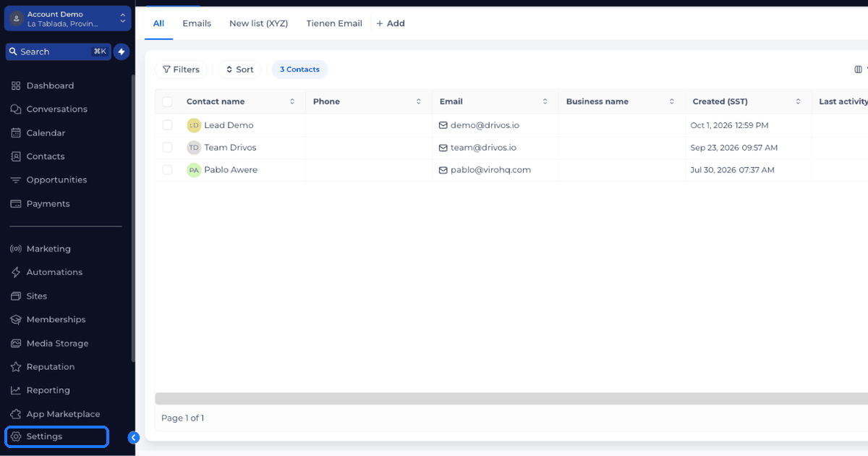
Task: Open the New list (XYZ) tab
Action: coord(258,23)
